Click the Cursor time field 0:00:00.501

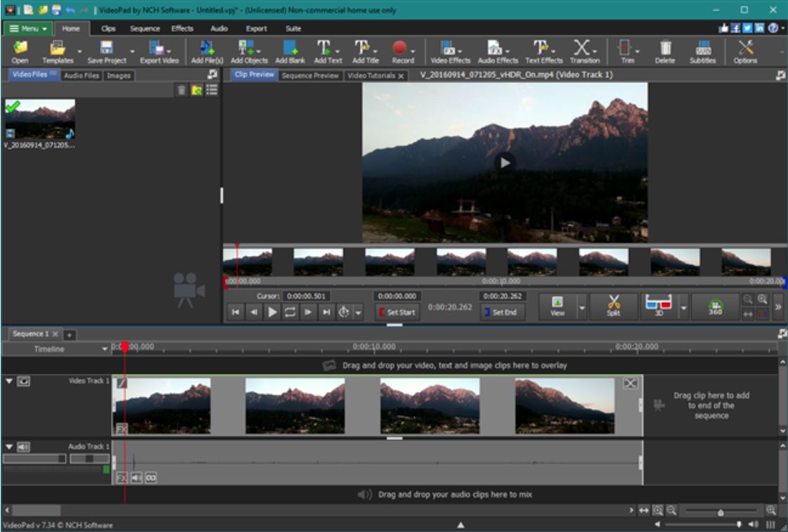pyautogui.click(x=306, y=296)
